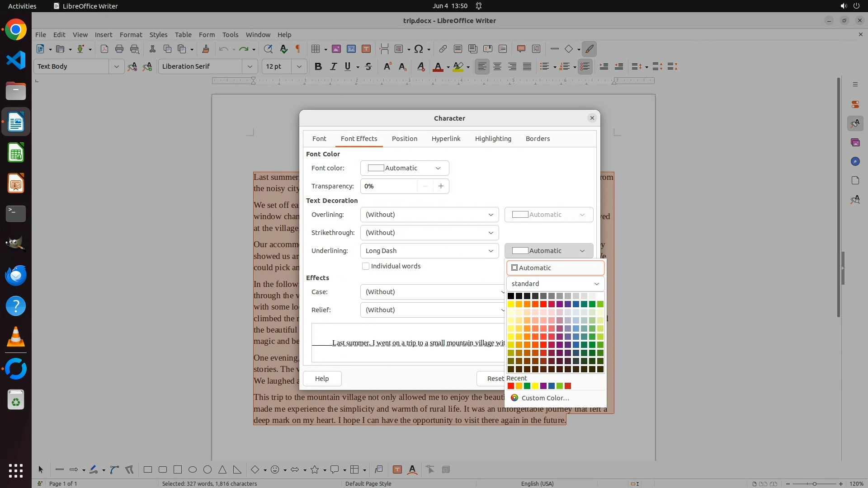Click the Justified alignment icon

pyautogui.click(x=527, y=66)
